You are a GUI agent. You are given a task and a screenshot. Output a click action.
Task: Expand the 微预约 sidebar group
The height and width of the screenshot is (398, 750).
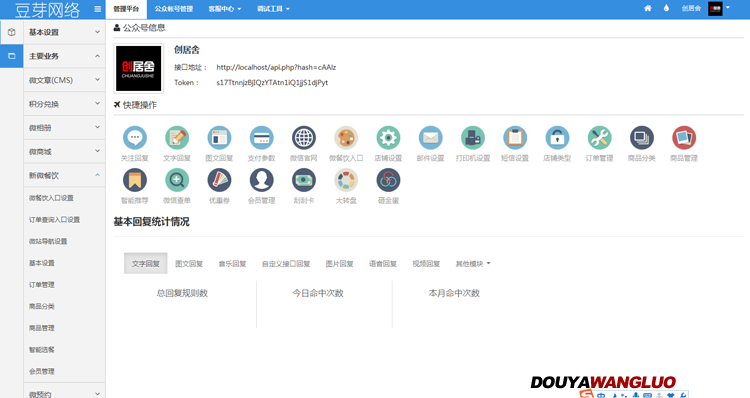coord(64,393)
